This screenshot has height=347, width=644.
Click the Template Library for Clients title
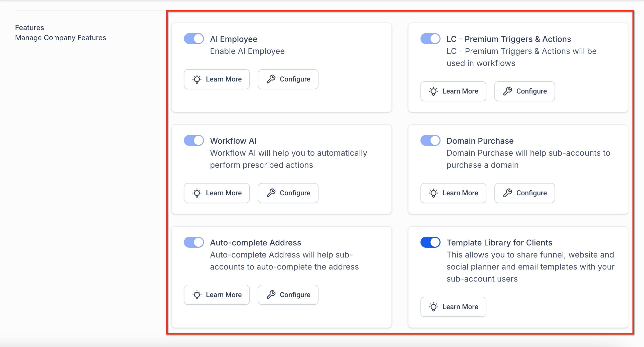(499, 243)
